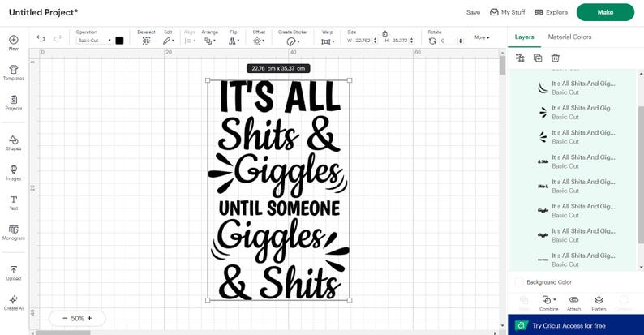Open the black operation color swatch
Image resolution: width=644 pixels, height=335 pixels.
click(x=119, y=41)
